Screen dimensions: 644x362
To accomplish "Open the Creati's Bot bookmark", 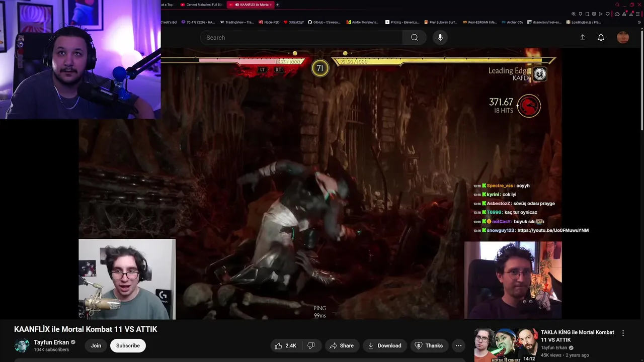I will [x=169, y=22].
